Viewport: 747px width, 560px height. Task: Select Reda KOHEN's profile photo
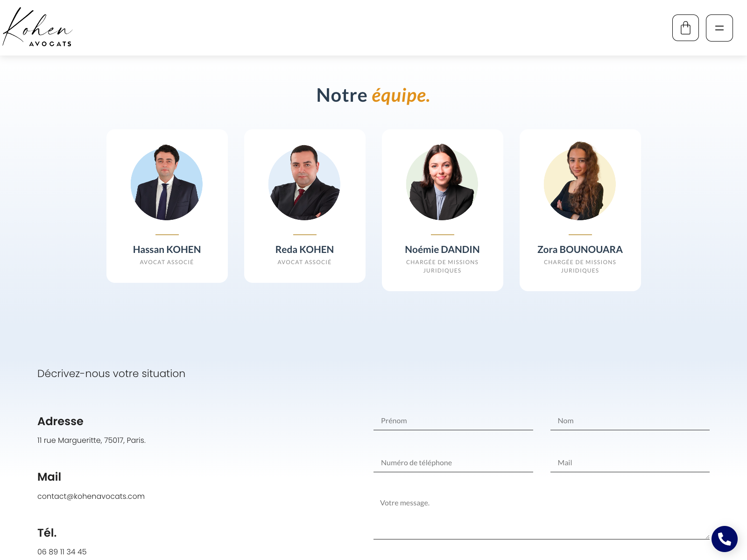304,184
